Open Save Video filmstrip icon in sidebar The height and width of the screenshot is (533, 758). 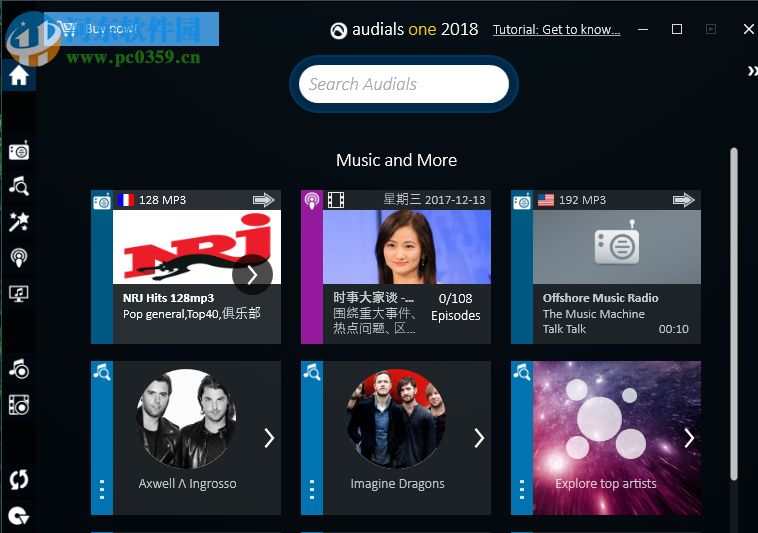(19, 405)
